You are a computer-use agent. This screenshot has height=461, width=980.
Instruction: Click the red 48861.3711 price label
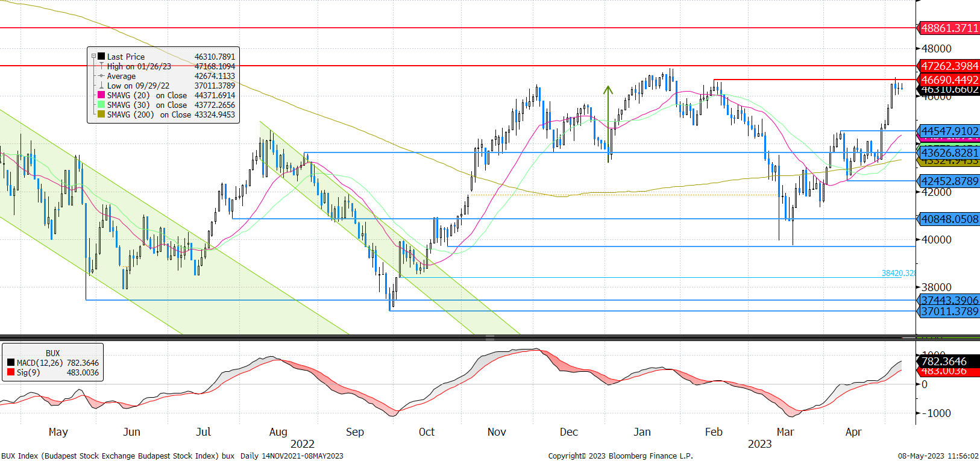click(949, 28)
